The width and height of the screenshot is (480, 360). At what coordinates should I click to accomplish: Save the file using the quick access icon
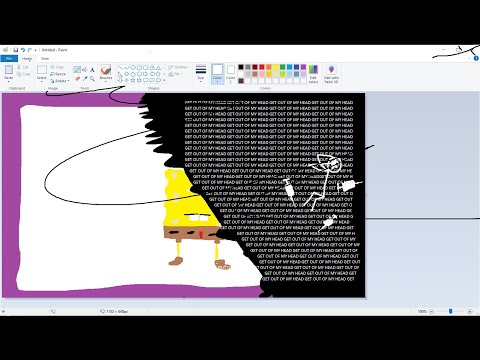point(16,50)
